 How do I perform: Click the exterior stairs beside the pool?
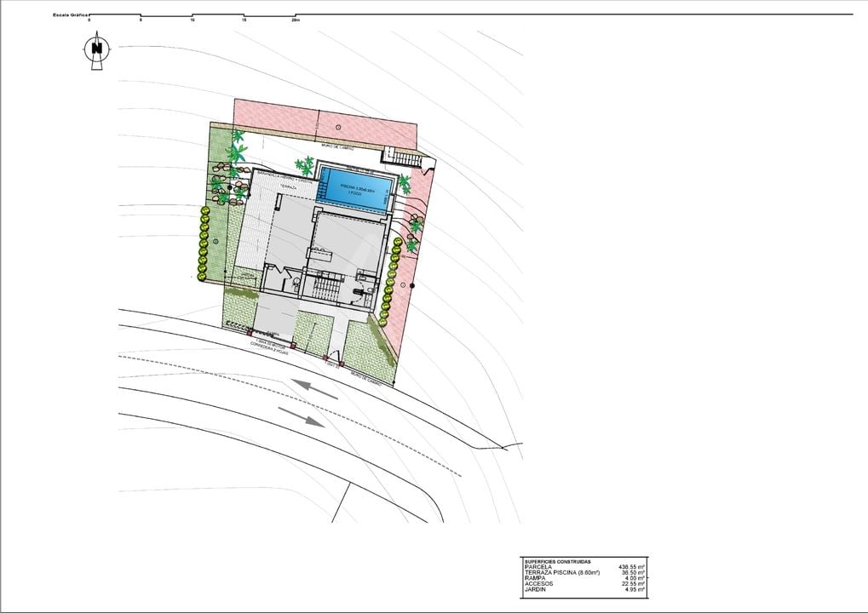pos(403,158)
